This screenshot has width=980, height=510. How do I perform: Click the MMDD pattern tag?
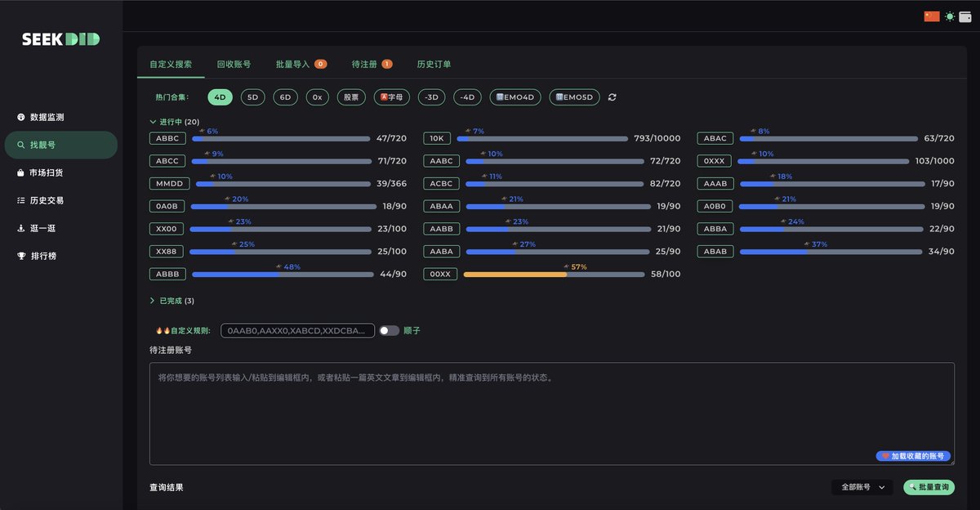pyautogui.click(x=168, y=184)
